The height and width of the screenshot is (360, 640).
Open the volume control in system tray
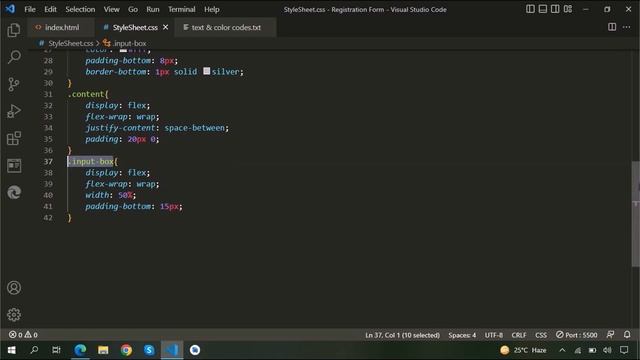tap(607, 350)
